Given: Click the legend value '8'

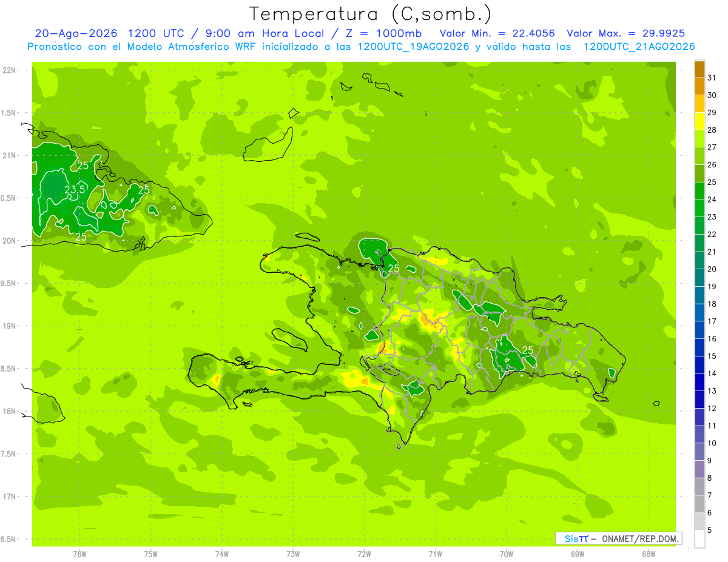Looking at the screenshot, I should [709, 478].
